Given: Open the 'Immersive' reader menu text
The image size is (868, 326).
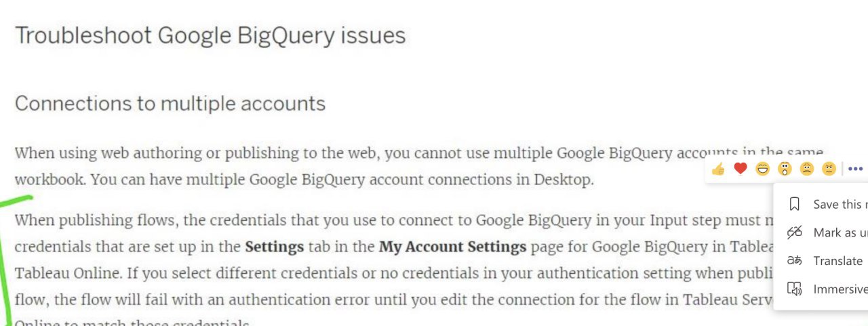Looking at the screenshot, I should (x=840, y=289).
